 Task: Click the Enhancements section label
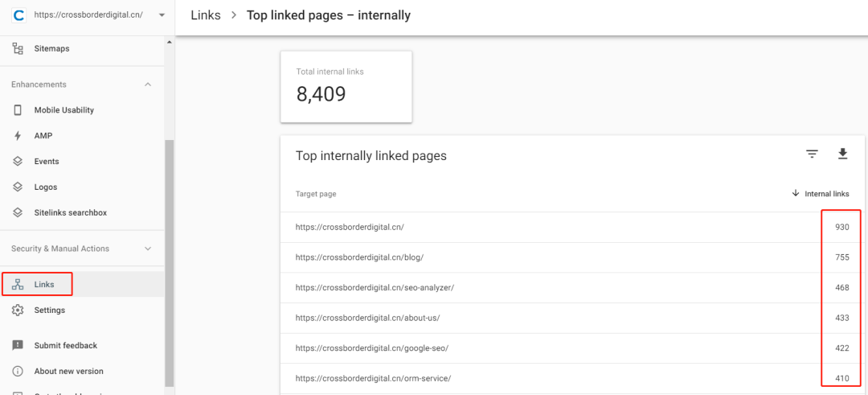[x=39, y=84]
